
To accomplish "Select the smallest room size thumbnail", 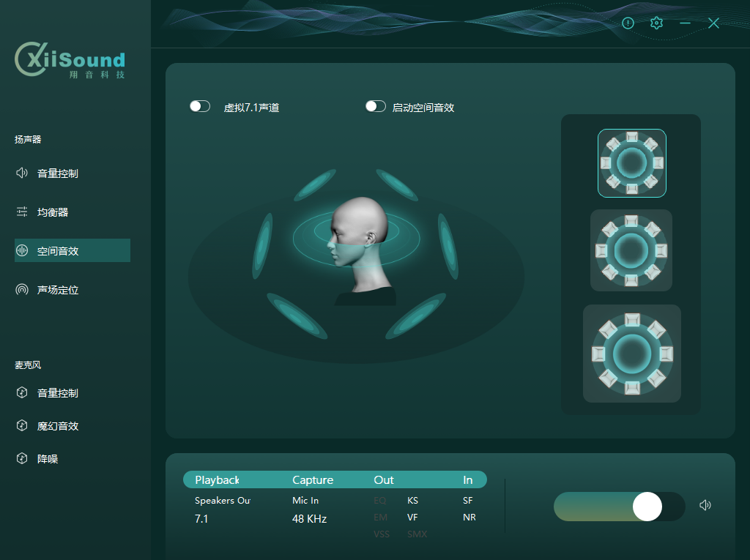I will 631,163.
